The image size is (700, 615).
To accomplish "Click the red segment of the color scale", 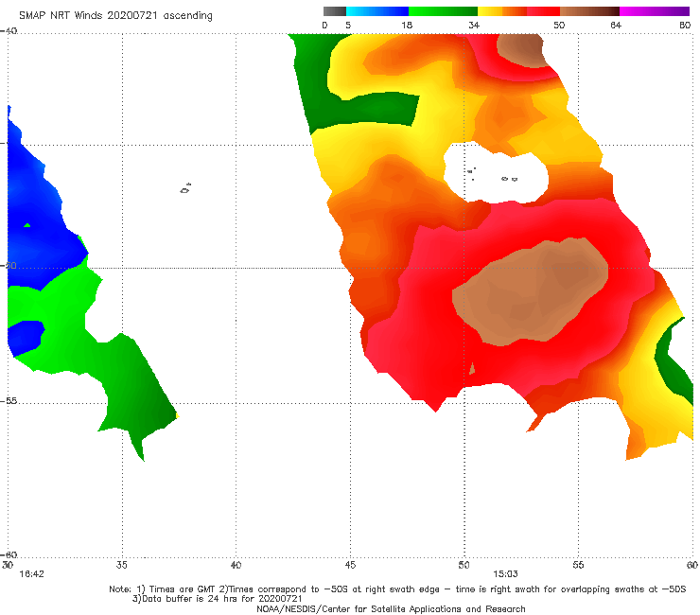I will coord(543,11).
